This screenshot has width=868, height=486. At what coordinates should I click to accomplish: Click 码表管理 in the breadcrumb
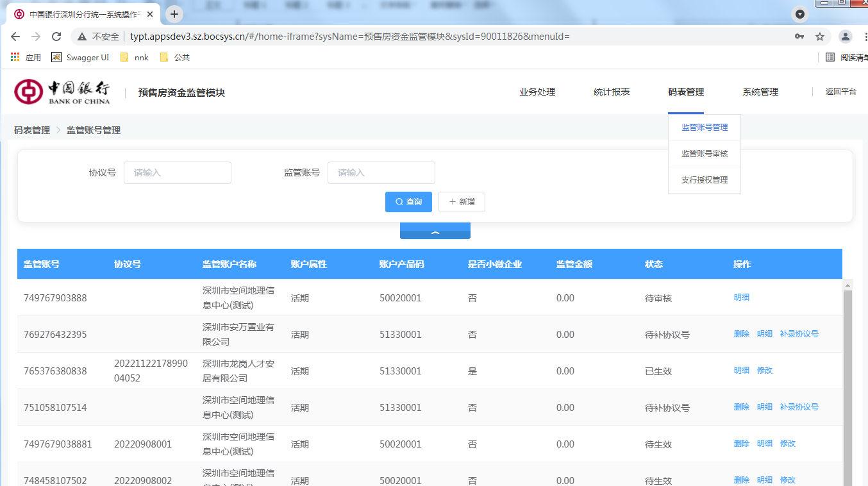tap(32, 130)
